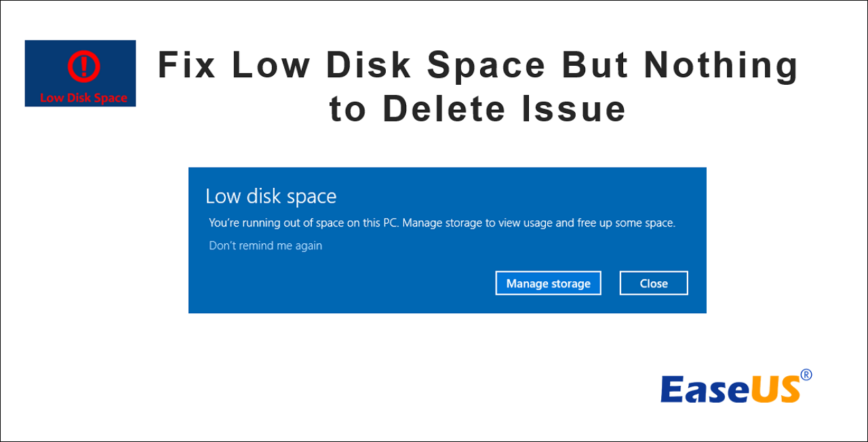Click the word "Fix" in the headline

187,66
